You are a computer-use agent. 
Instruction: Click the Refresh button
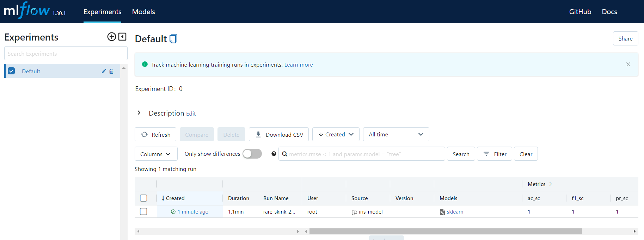click(x=155, y=134)
